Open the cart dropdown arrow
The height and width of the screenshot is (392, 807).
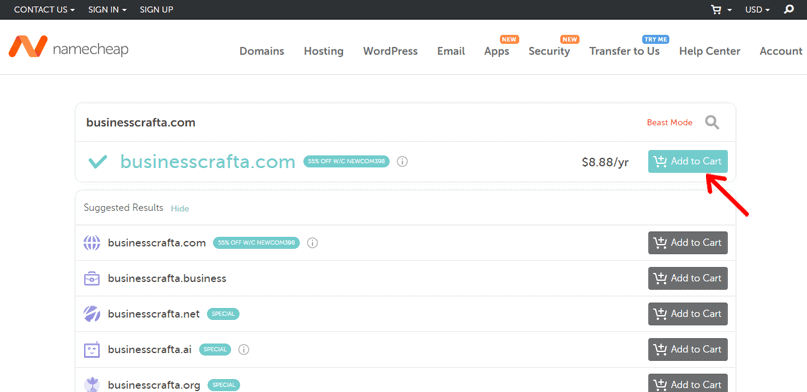point(730,11)
